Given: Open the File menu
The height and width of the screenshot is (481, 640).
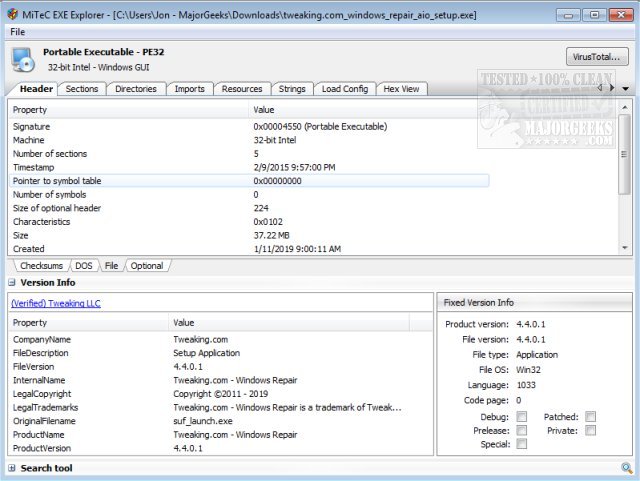Looking at the screenshot, I should click(x=18, y=32).
